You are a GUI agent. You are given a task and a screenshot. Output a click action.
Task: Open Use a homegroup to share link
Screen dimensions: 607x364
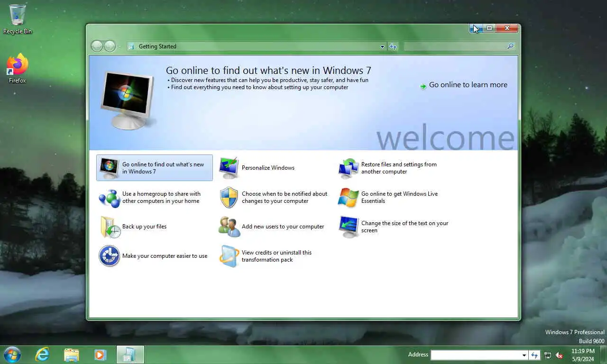[161, 197]
